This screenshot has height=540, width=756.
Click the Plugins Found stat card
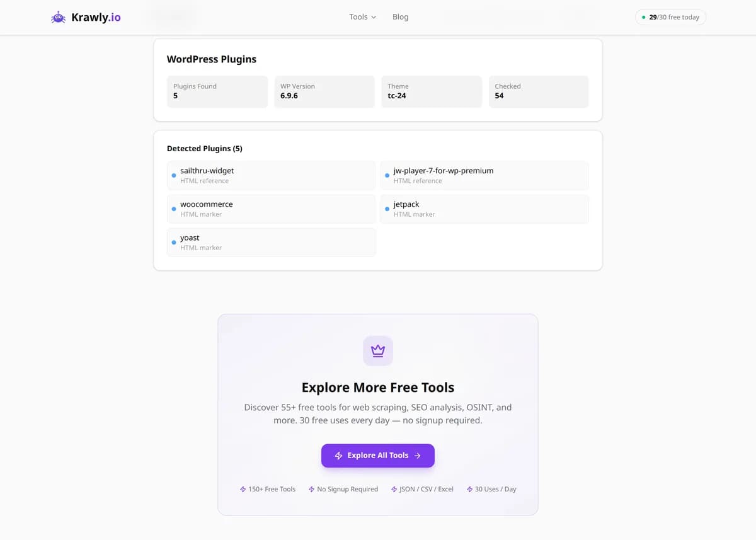pyautogui.click(x=217, y=91)
